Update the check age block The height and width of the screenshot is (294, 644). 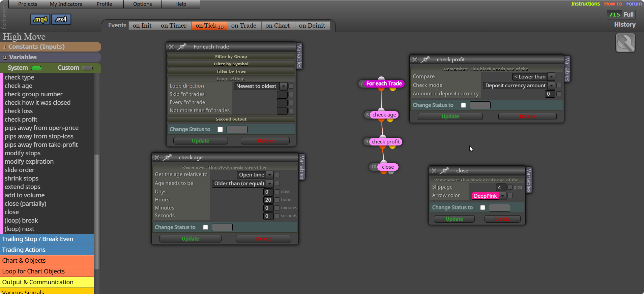191,239
